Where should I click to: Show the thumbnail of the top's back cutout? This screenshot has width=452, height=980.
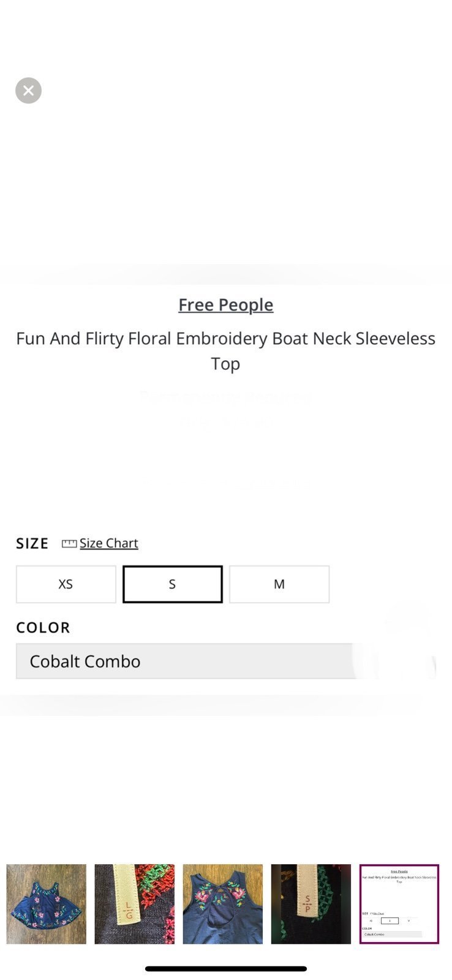point(223,904)
